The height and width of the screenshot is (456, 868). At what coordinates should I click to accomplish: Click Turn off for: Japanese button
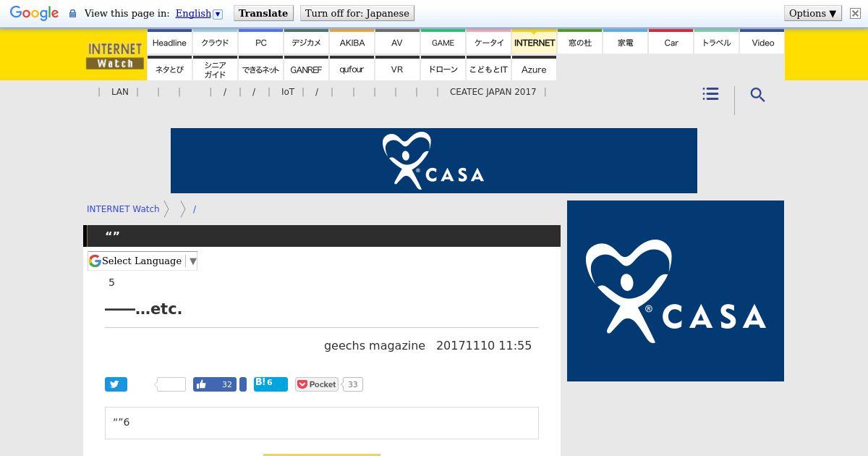click(357, 13)
